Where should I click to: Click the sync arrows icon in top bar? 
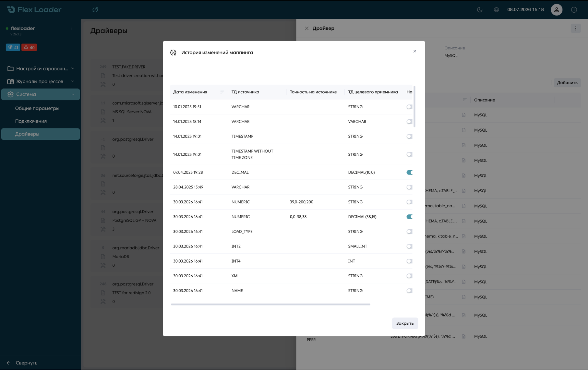(x=95, y=10)
